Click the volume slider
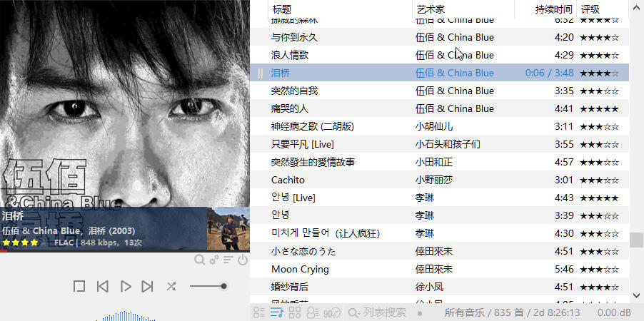Image resolution: width=644 pixels, height=321 pixels. coord(208,286)
